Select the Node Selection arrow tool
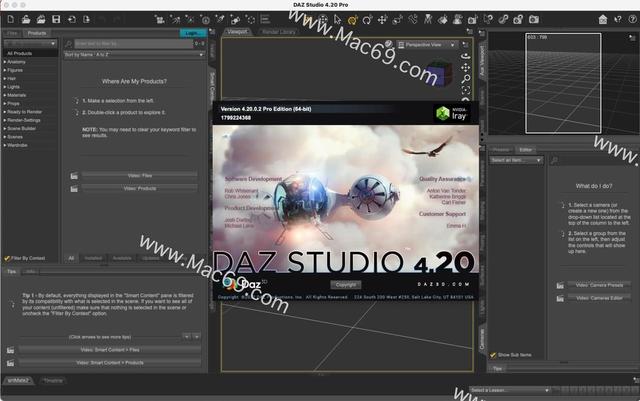Viewport: 640px width, 401px height. click(x=338, y=19)
